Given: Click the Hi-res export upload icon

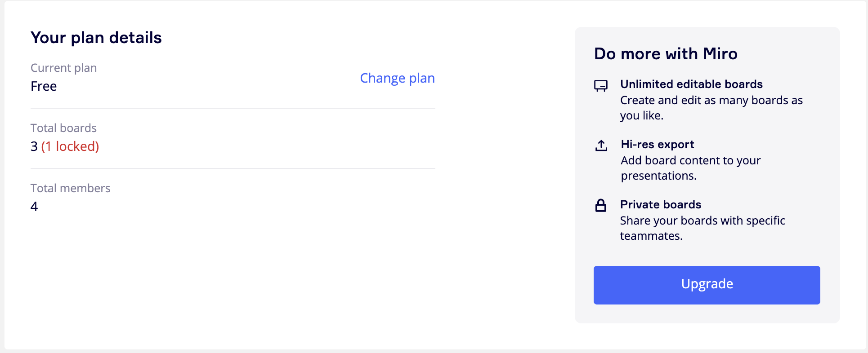Looking at the screenshot, I should tap(601, 146).
